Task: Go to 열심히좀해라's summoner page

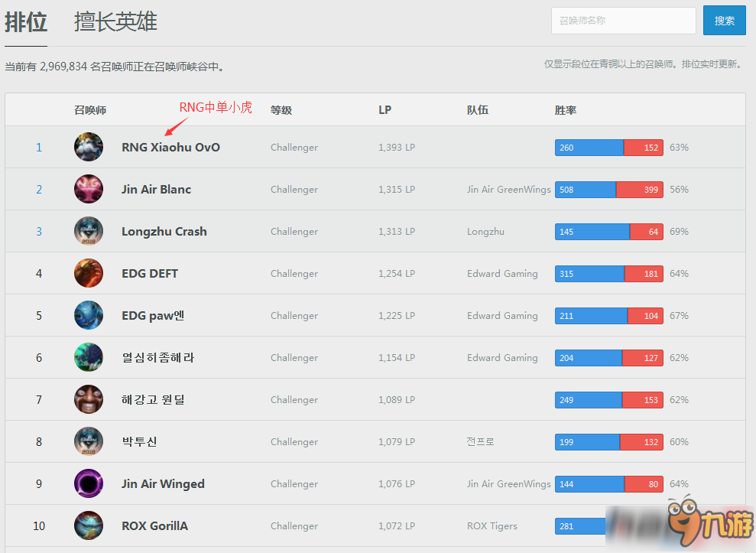Action: [157, 357]
